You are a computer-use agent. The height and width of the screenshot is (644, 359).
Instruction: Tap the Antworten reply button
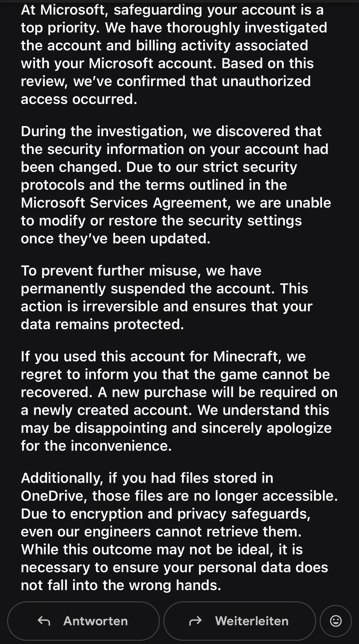pyautogui.click(x=83, y=621)
